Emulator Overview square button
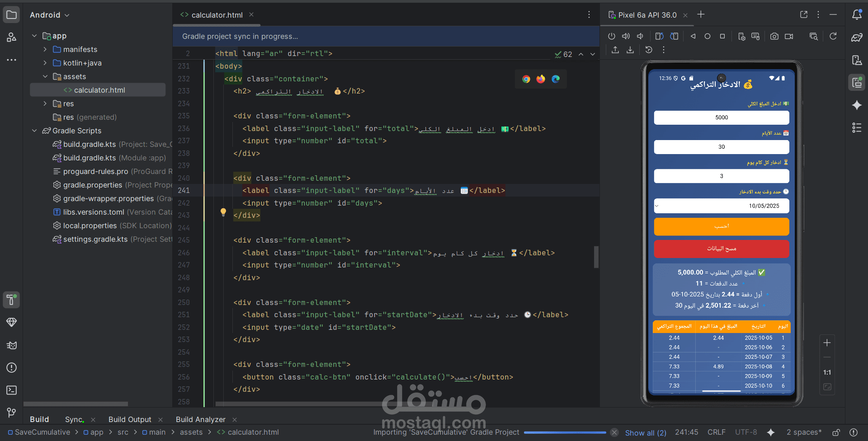 722,36
